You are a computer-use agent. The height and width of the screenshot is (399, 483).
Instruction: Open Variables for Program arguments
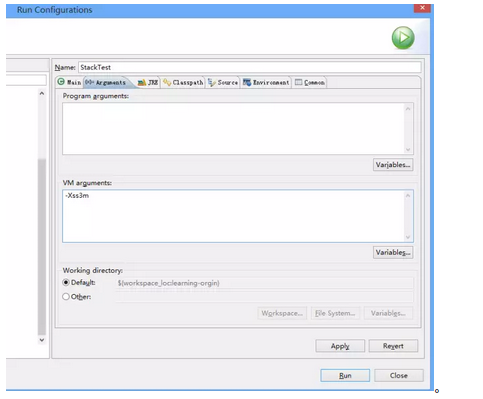393,165
